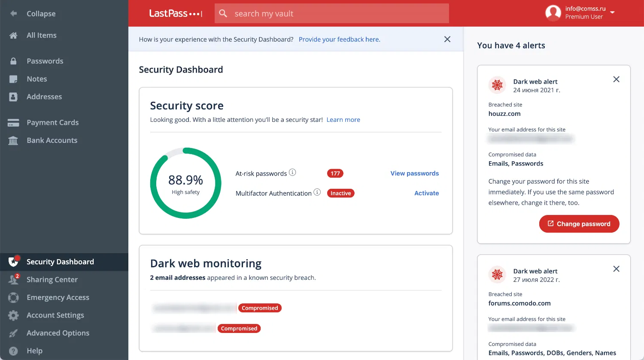Focus the search my vault field

(x=332, y=13)
